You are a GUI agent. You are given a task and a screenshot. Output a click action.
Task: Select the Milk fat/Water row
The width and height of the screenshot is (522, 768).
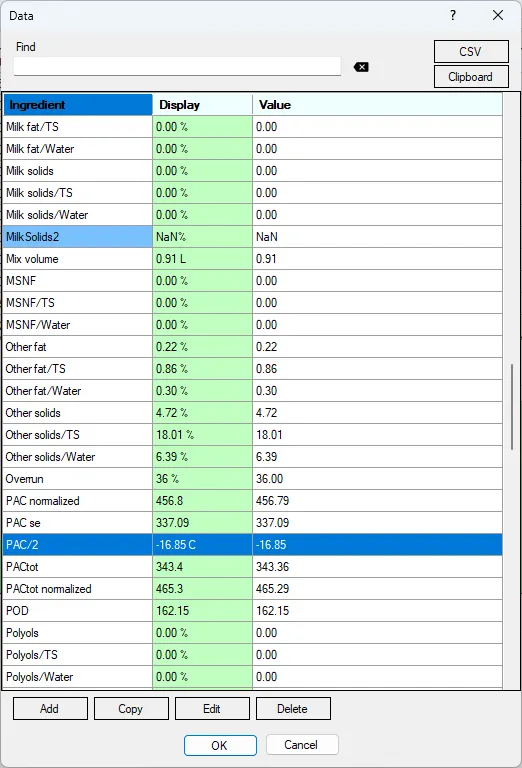[253, 149]
